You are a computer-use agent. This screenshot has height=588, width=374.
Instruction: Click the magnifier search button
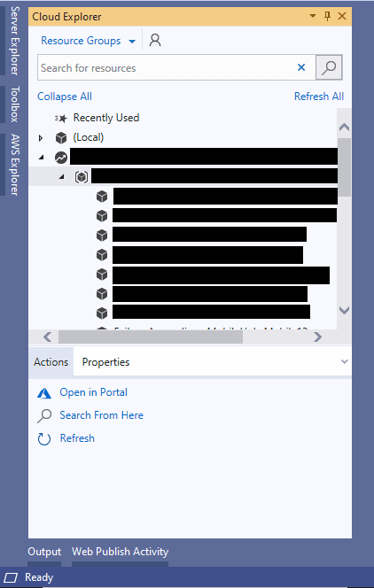(x=329, y=67)
